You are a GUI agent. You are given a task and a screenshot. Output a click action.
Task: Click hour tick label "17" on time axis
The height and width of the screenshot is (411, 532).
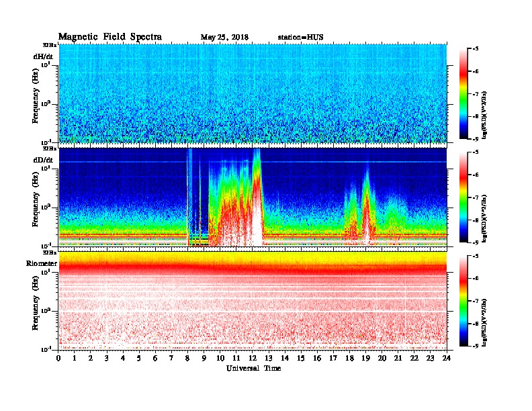pyautogui.click(x=334, y=359)
